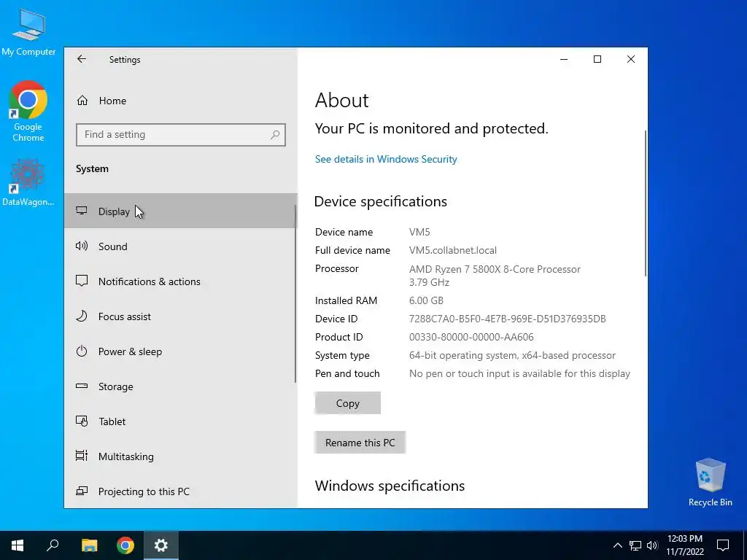Image resolution: width=747 pixels, height=560 pixels.
Task: Click the device name value VM5
Action: (419, 232)
